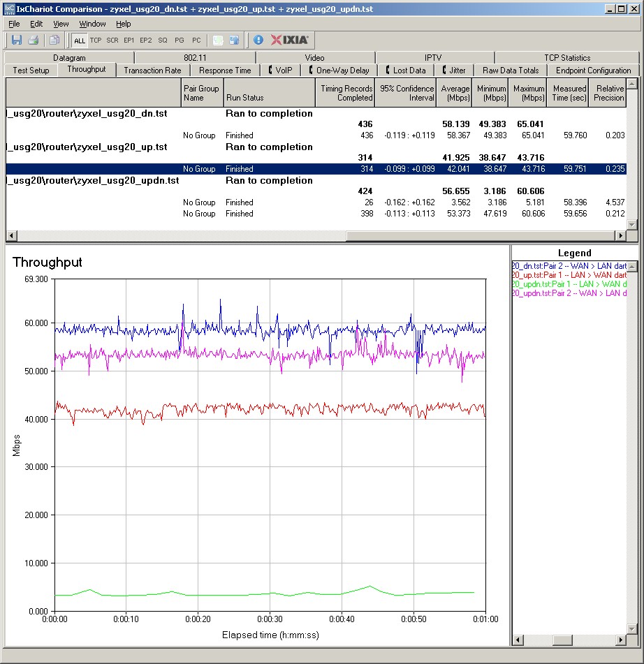Open the File menu
The height and width of the screenshot is (664, 644).
point(14,24)
